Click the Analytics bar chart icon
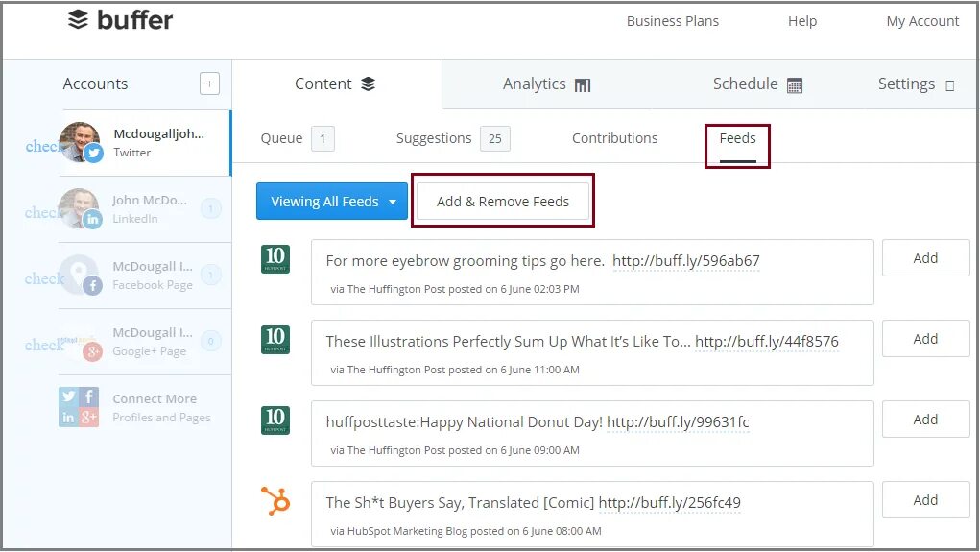Viewport: 980px width, 552px height. (x=583, y=85)
